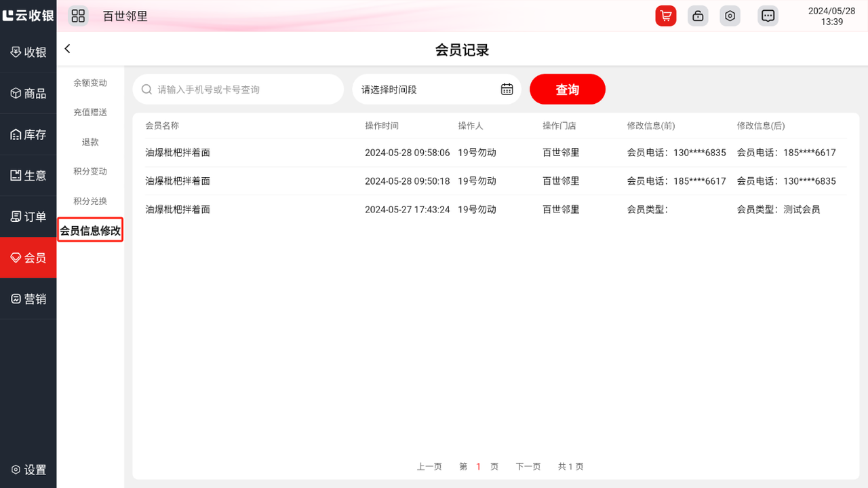Open 设置 settings at sidebar bottom

(28, 470)
